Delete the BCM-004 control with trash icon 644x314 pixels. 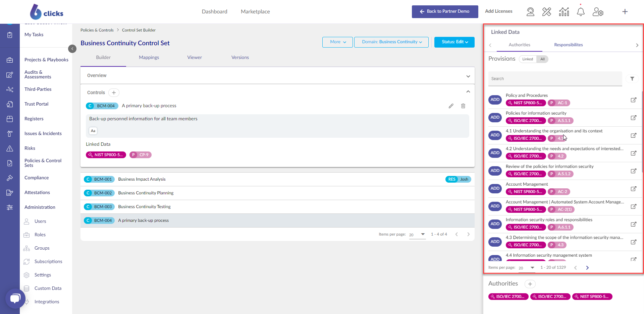click(x=463, y=106)
